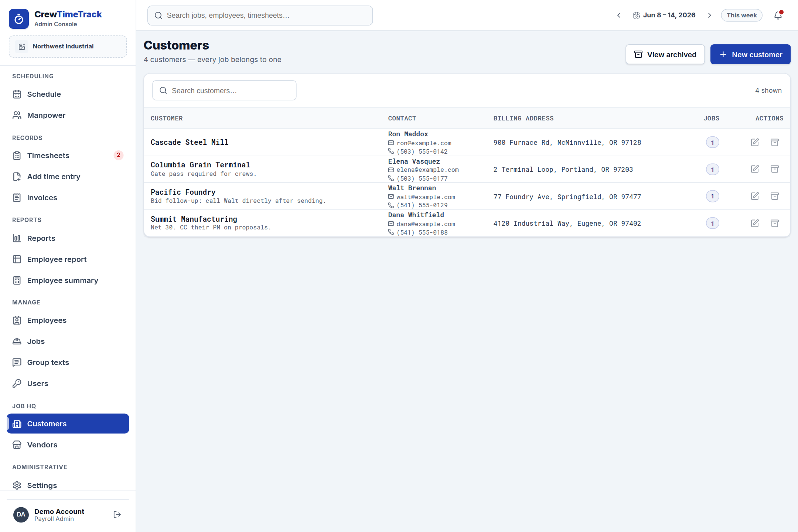This screenshot has height=532, width=798.
Task: Click the log out icon
Action: pyautogui.click(x=117, y=515)
